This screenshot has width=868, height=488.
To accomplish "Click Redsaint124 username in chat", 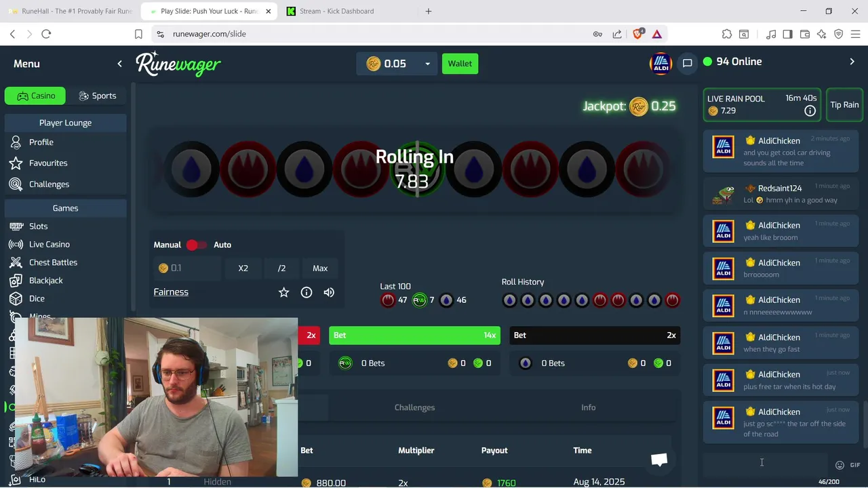I will click(780, 188).
